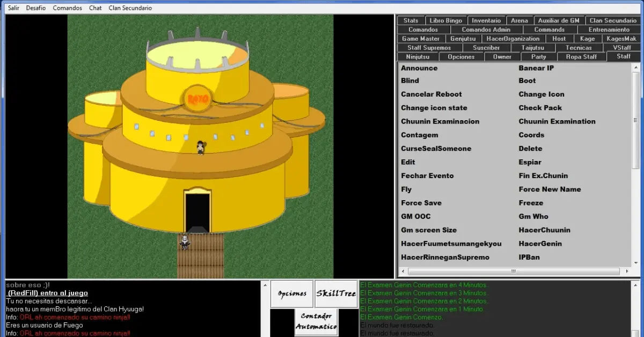The height and width of the screenshot is (337, 644).
Task: Open the Desafio menu
Action: tap(36, 8)
